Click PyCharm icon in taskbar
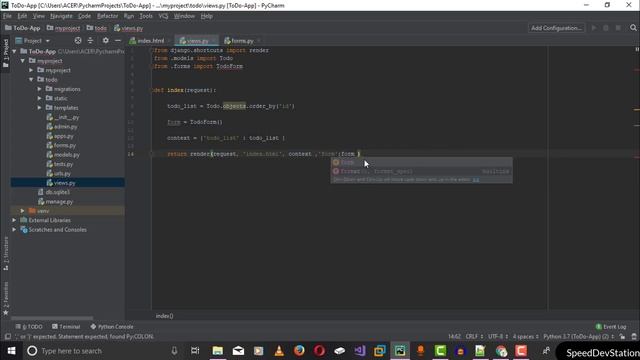Screen dimensions: 640x360 (x=400, y=351)
